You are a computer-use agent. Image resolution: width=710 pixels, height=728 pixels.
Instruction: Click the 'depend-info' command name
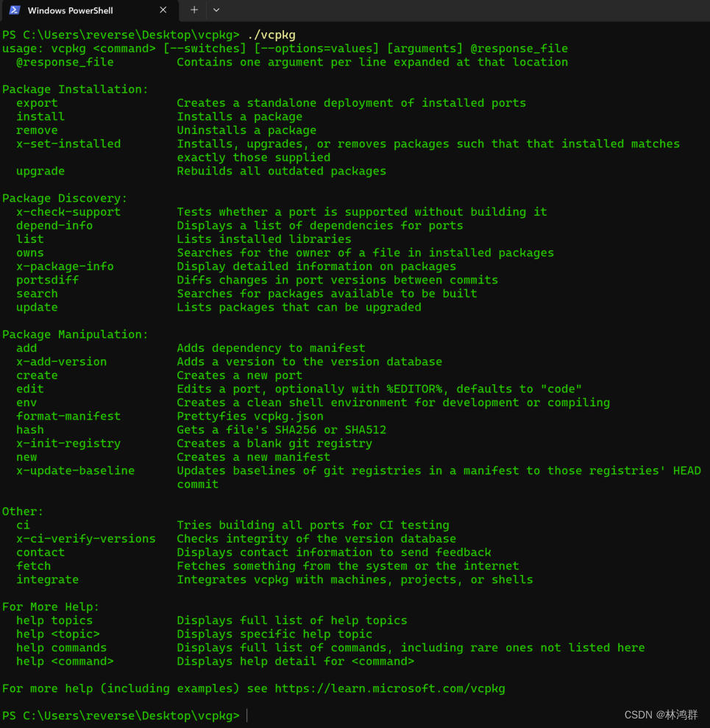coord(54,226)
